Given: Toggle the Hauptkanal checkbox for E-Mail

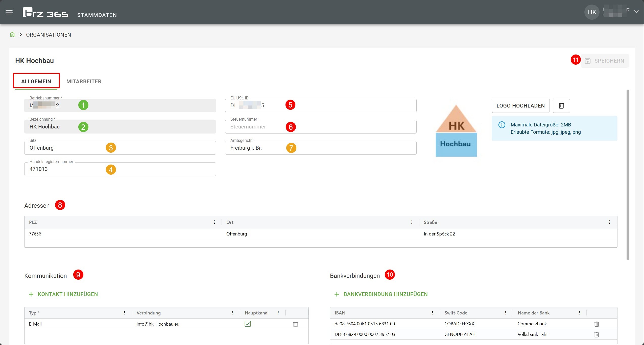Looking at the screenshot, I should (248, 324).
